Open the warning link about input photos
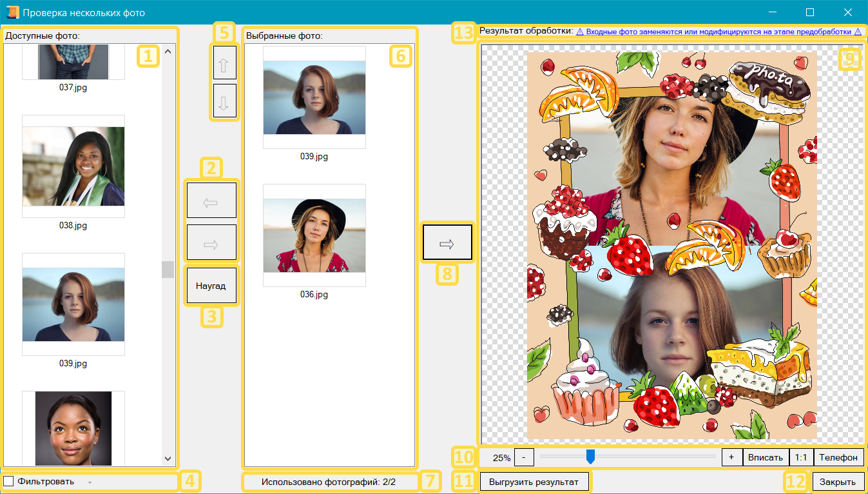The width and height of the screenshot is (868, 494). coord(719,32)
